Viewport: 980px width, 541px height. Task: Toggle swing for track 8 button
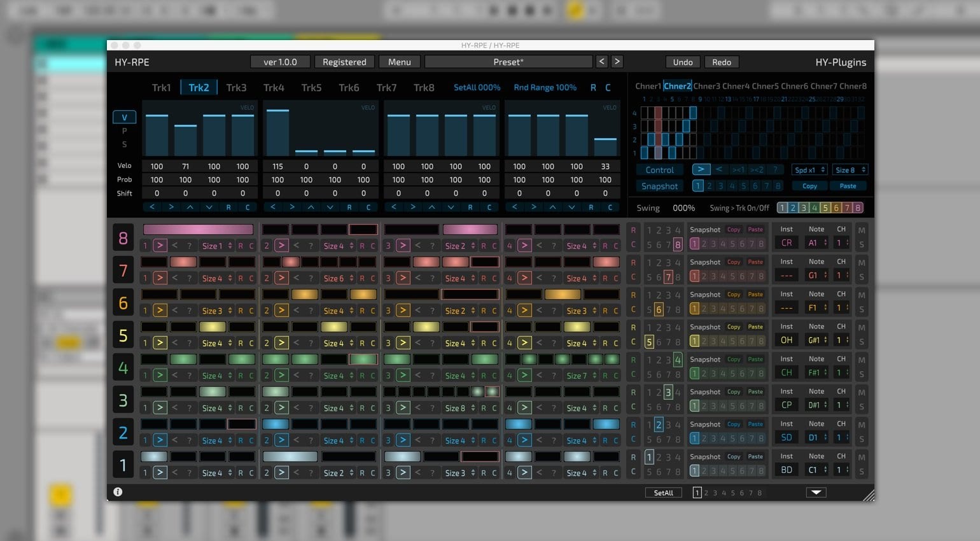click(x=858, y=207)
